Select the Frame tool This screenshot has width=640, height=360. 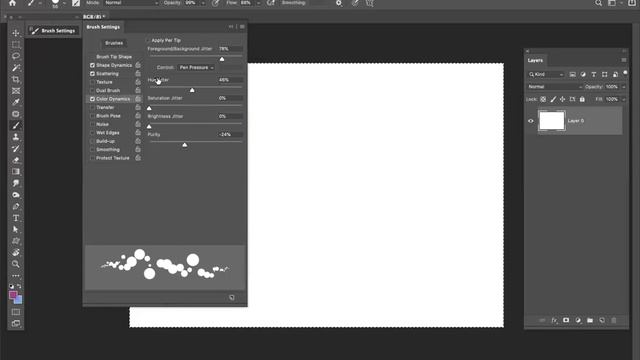click(16, 91)
